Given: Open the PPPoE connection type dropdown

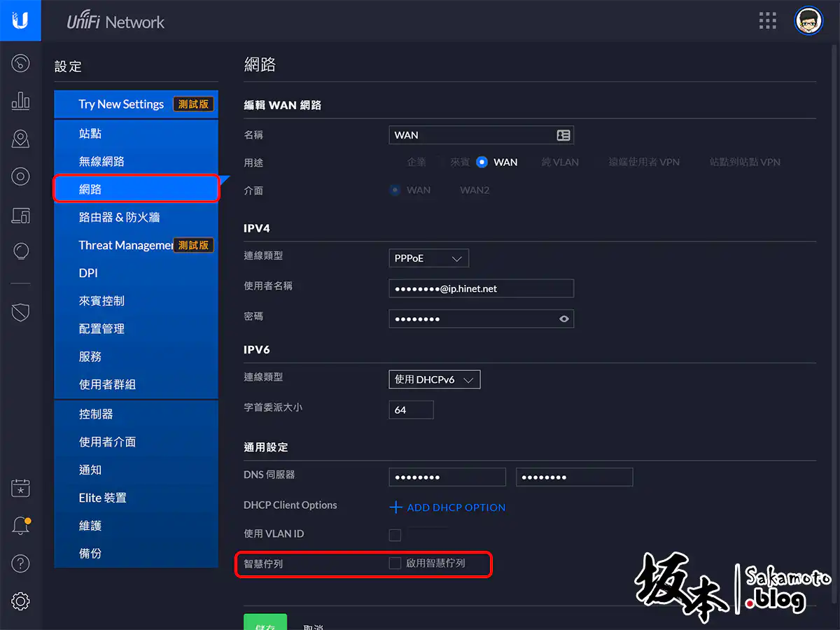Looking at the screenshot, I should pyautogui.click(x=428, y=258).
